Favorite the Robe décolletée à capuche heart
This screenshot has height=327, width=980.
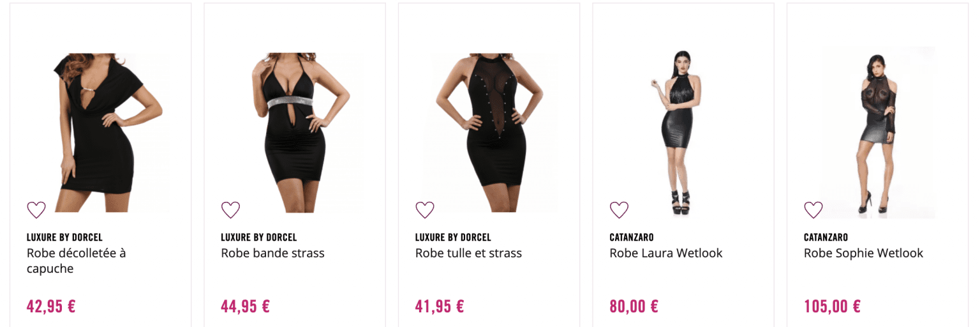click(x=36, y=209)
